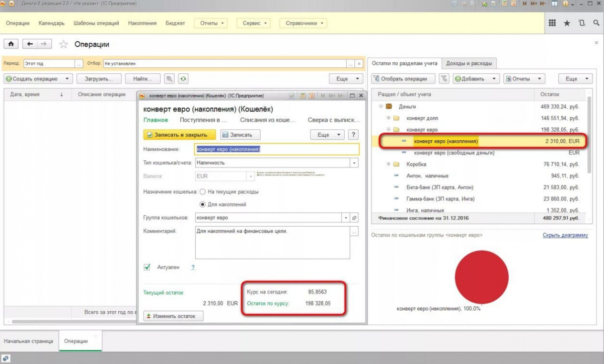Open the history icon in top bar
604x364 pixels.
(582, 23)
